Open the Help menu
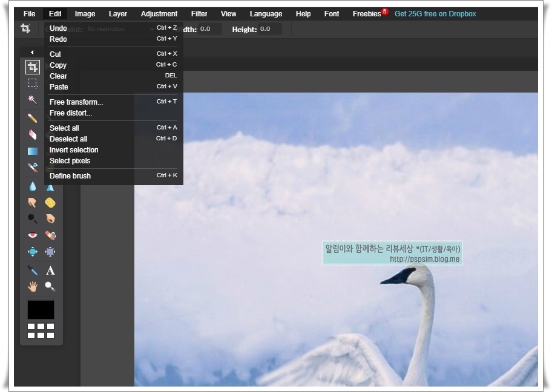 tap(303, 14)
